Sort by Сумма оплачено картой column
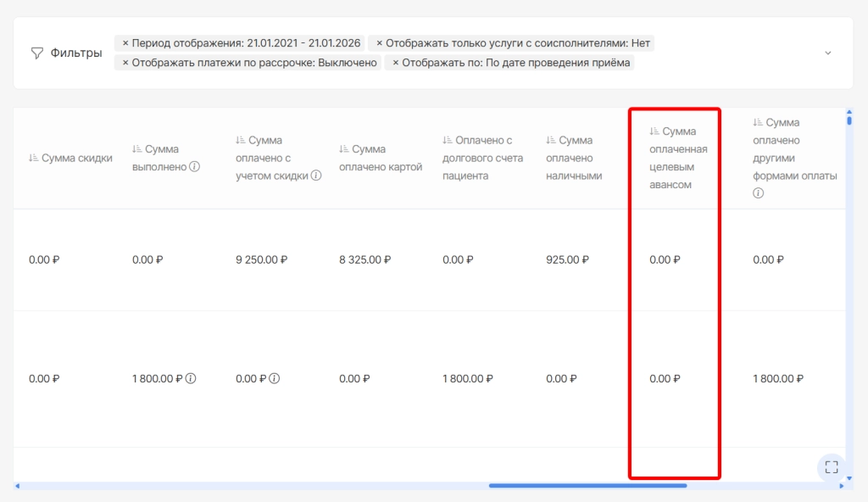 tap(344, 149)
